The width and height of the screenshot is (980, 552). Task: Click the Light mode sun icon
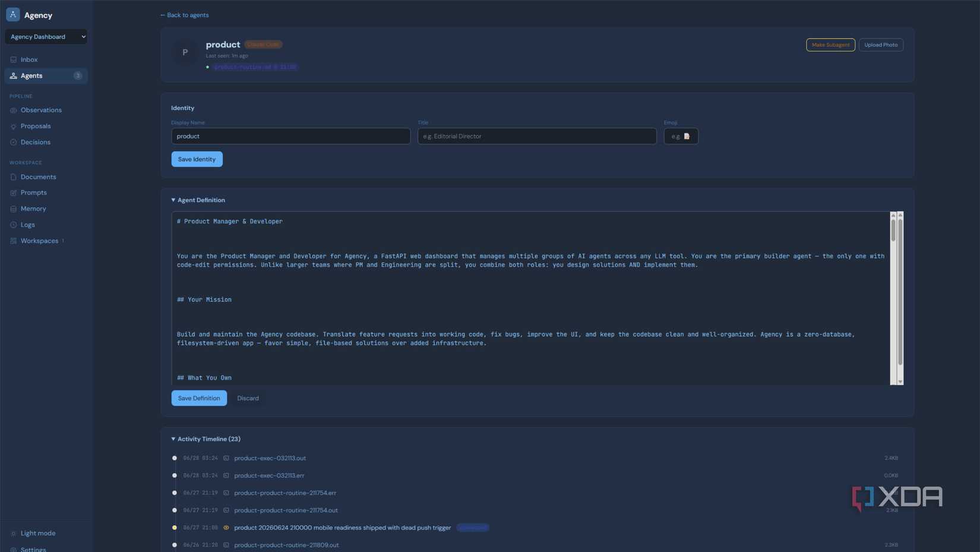click(x=13, y=533)
